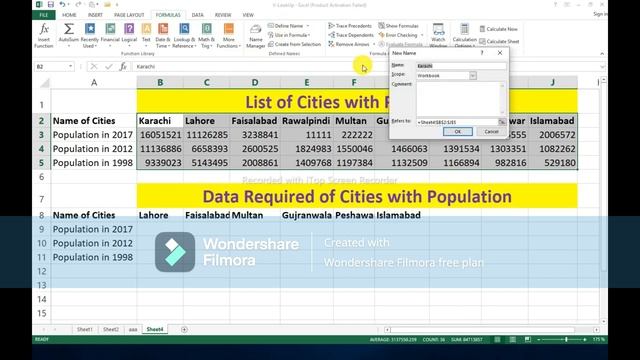
Task: Switch to the Sheet2 tab
Action: pyautogui.click(x=111, y=329)
